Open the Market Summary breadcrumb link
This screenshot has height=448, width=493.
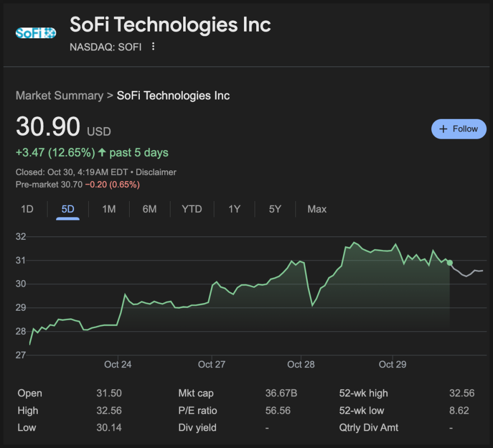click(59, 96)
